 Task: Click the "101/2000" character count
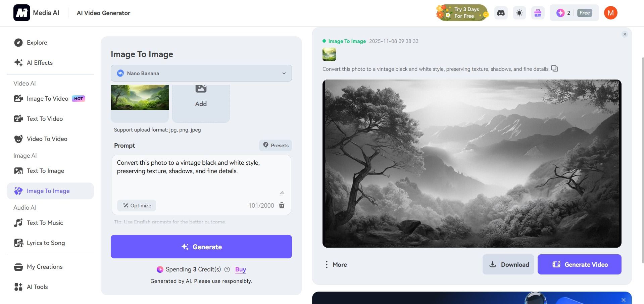click(x=261, y=205)
